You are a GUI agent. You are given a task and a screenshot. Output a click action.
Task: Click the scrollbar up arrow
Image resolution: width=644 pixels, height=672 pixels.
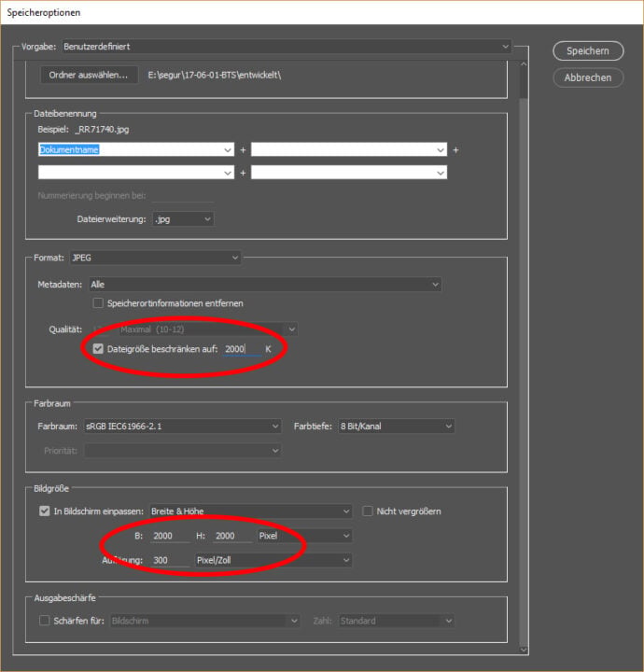coord(524,63)
